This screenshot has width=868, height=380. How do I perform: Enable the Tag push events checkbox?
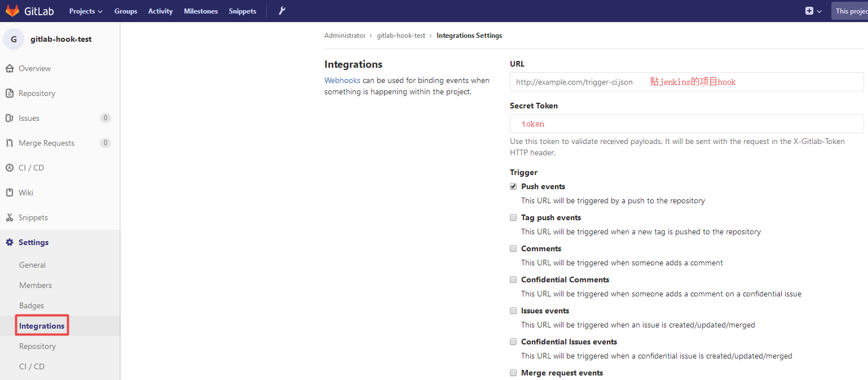point(513,217)
